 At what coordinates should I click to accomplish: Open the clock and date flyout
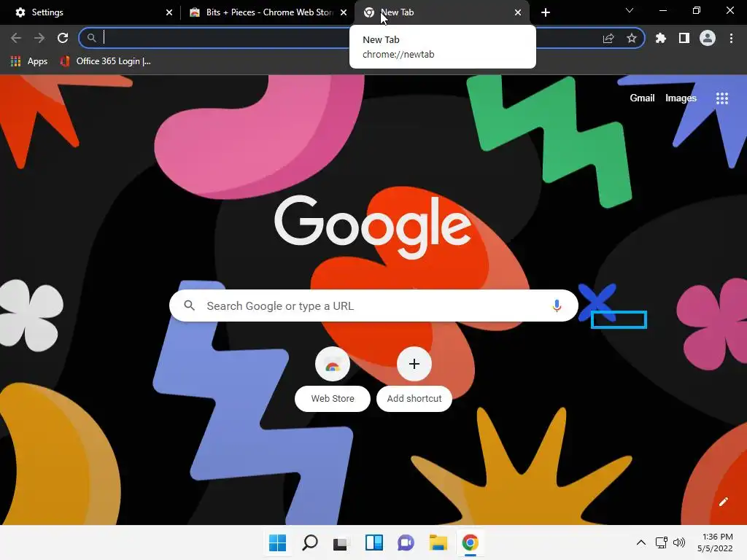point(715,542)
